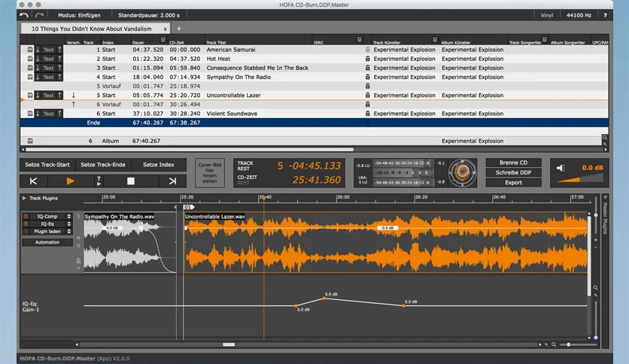Click the stereo vectorscope display

463,173
